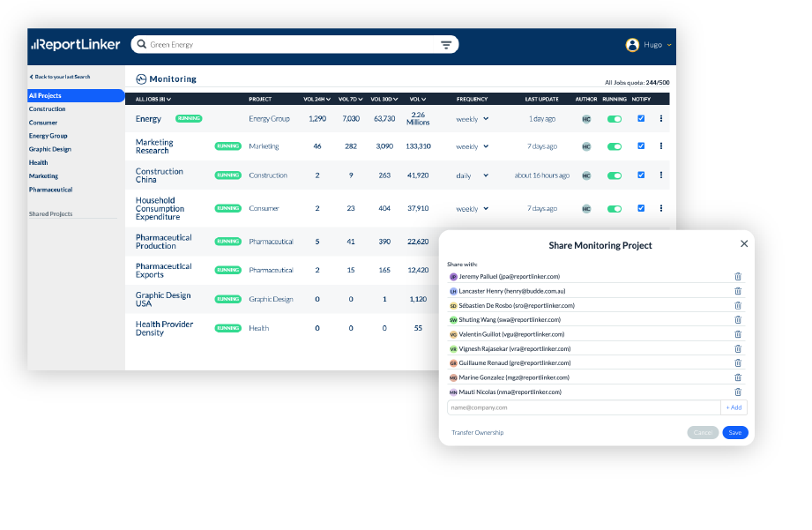Open Shared Projects section
This screenshot has height=530, width=812.
click(51, 213)
